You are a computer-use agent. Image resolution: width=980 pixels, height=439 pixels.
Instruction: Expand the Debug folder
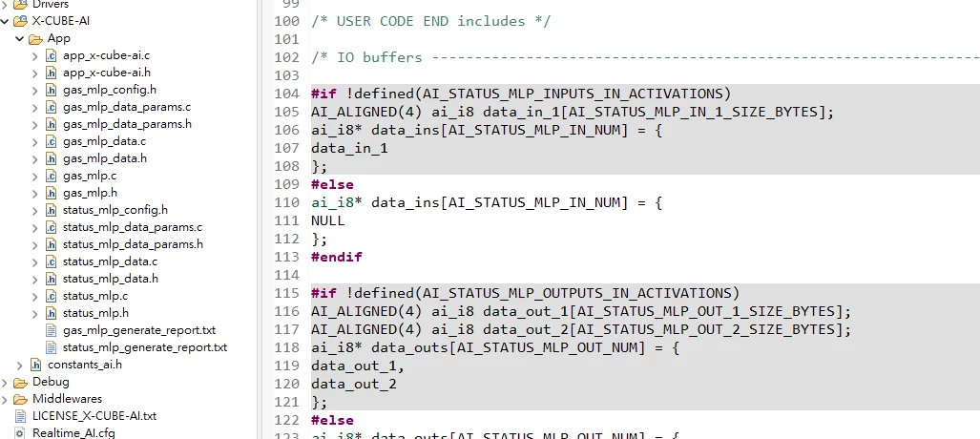pos(5,382)
